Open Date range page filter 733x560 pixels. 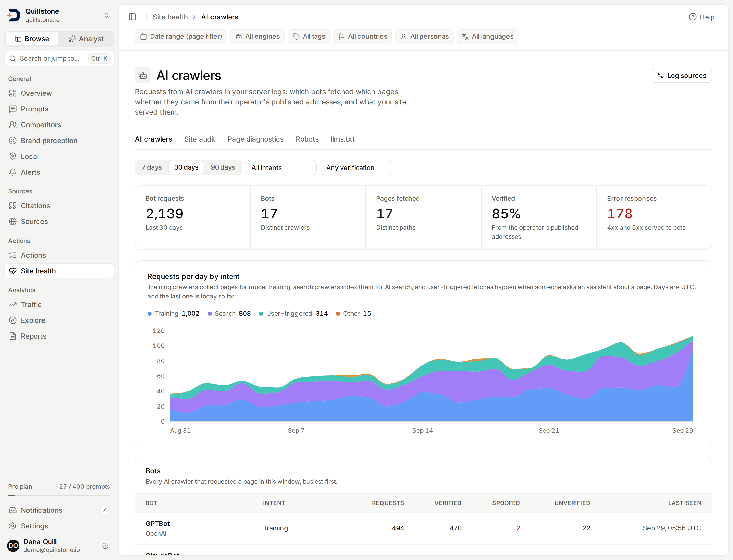pyautogui.click(x=181, y=37)
